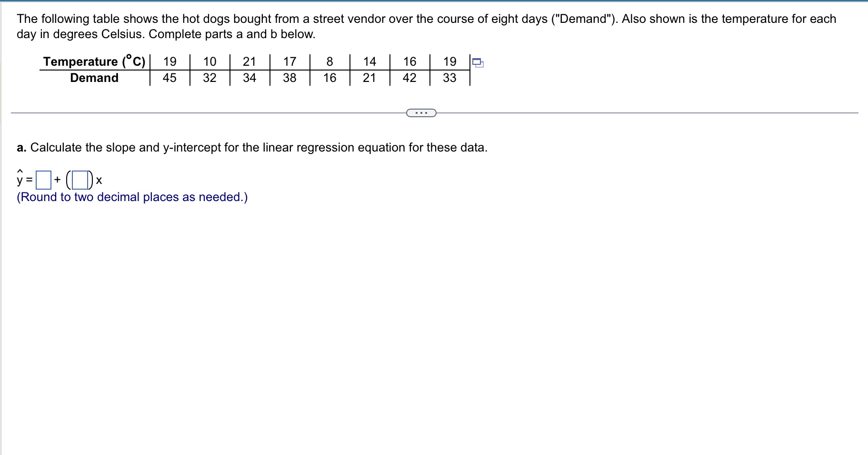Select the demand value 45
The width and height of the screenshot is (868, 455).
click(x=169, y=78)
